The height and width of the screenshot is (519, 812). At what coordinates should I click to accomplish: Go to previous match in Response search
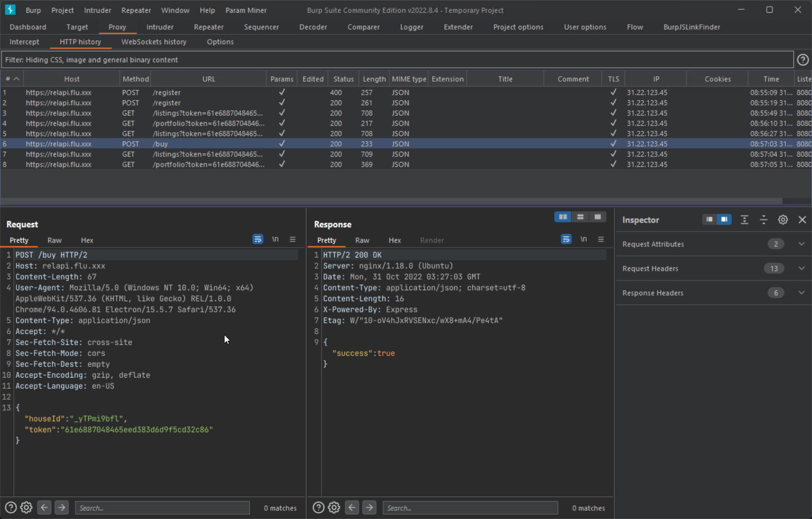pyautogui.click(x=352, y=508)
